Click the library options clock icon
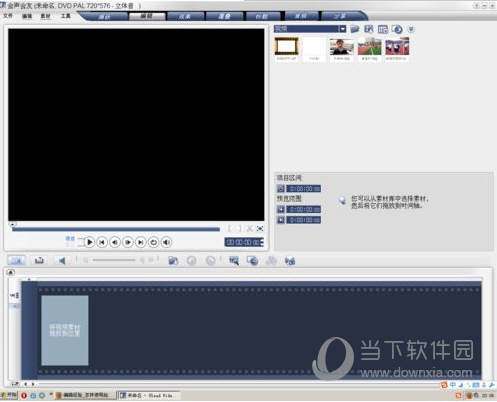497x402 pixels. pos(397,29)
